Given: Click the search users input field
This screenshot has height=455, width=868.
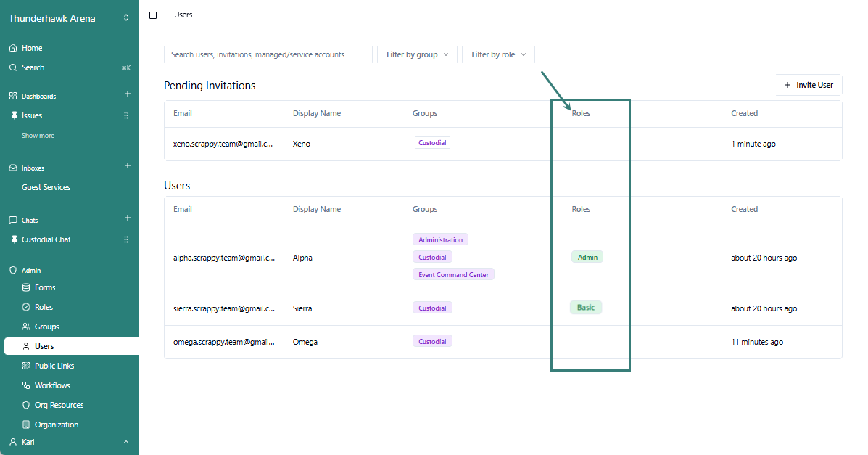Looking at the screenshot, I should pos(268,54).
